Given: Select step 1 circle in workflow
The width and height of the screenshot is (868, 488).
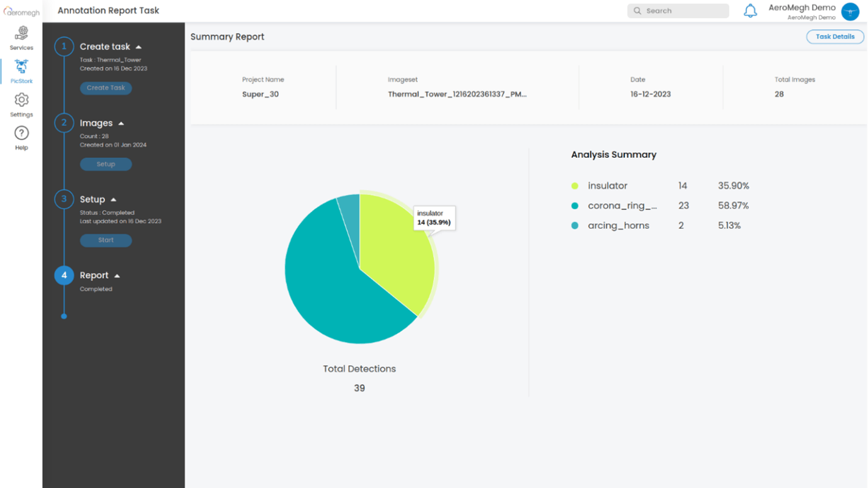Looking at the screenshot, I should (64, 47).
